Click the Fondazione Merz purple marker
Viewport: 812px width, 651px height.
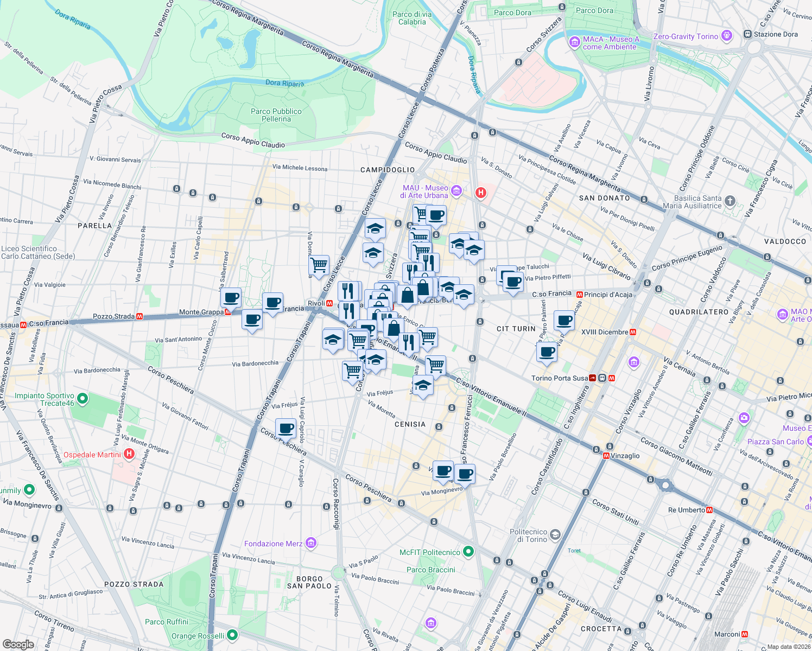point(310,541)
